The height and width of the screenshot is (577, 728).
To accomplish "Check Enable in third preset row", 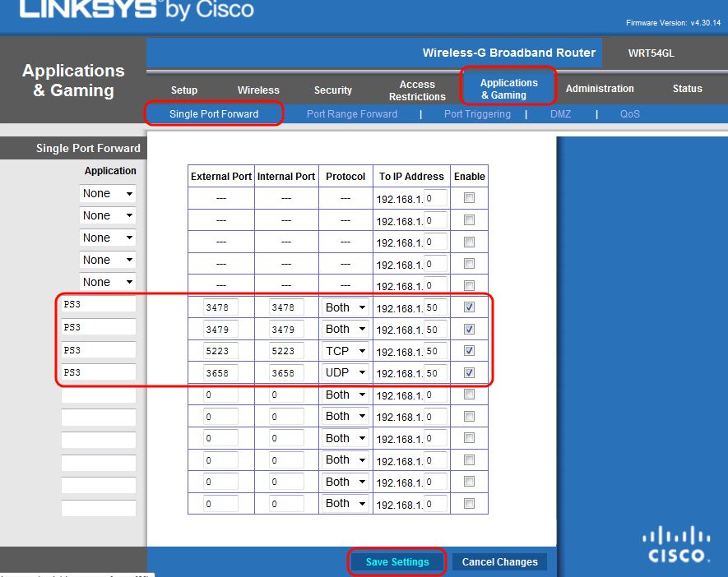I will (469, 242).
